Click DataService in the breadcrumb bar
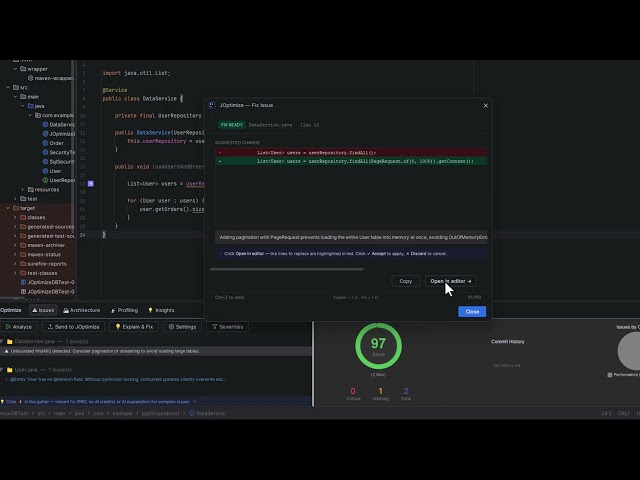Image resolution: width=640 pixels, height=480 pixels. [x=207, y=413]
